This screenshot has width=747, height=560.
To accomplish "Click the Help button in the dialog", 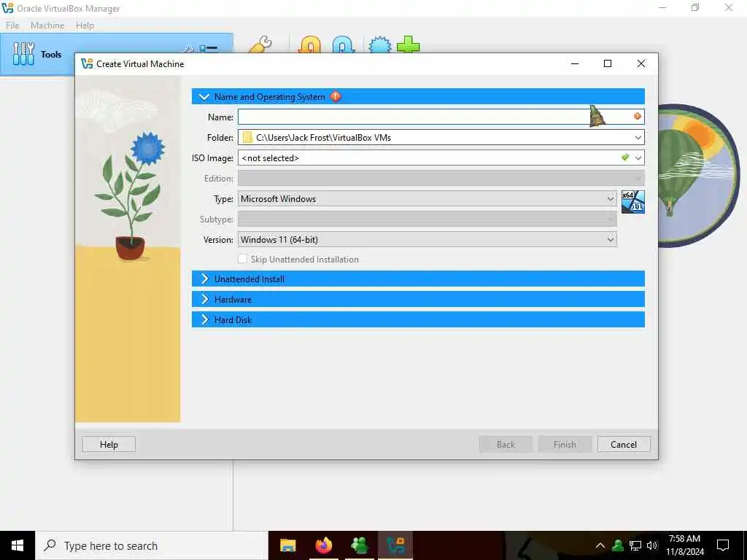I will pyautogui.click(x=109, y=444).
